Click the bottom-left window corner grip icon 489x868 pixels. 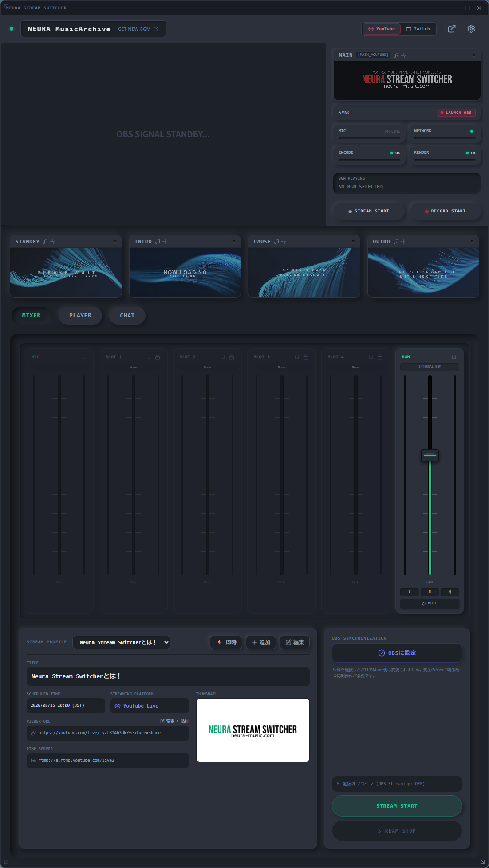[x=6, y=862]
